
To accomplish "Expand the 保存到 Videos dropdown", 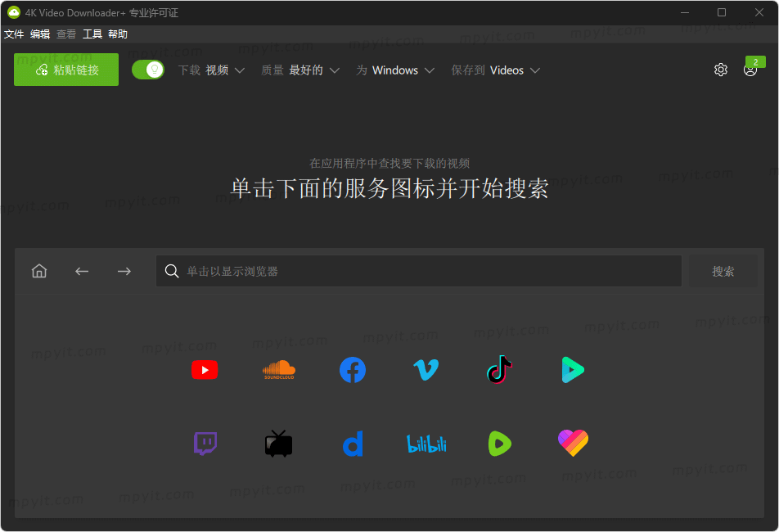I will click(x=496, y=70).
